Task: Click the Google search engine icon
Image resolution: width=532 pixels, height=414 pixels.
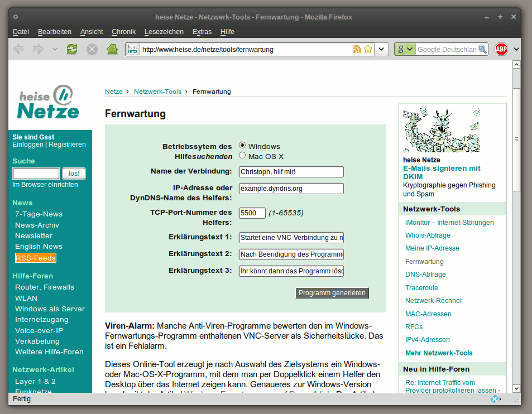Action: coord(401,49)
